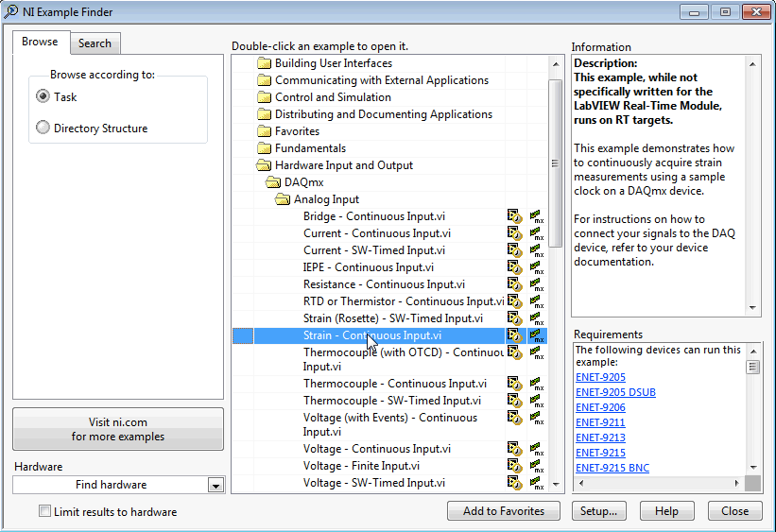
Task: Open the Find hardware dropdown
Action: click(x=216, y=486)
